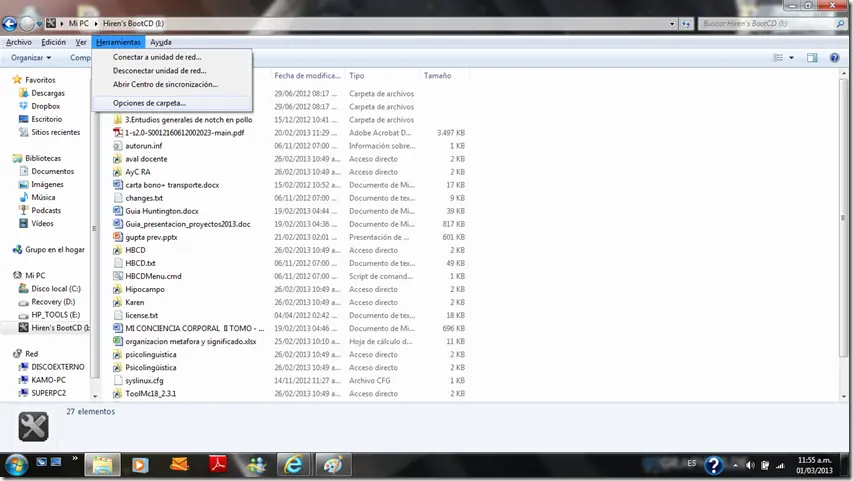The width and height of the screenshot is (853, 481).
Task: Select autorun.inf file
Action: 144,146
